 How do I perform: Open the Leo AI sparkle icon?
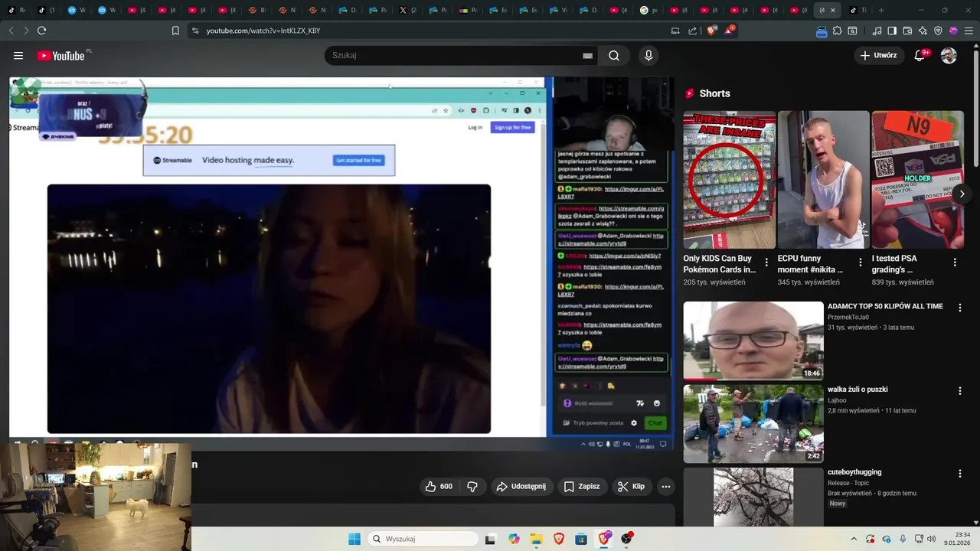pos(923,31)
